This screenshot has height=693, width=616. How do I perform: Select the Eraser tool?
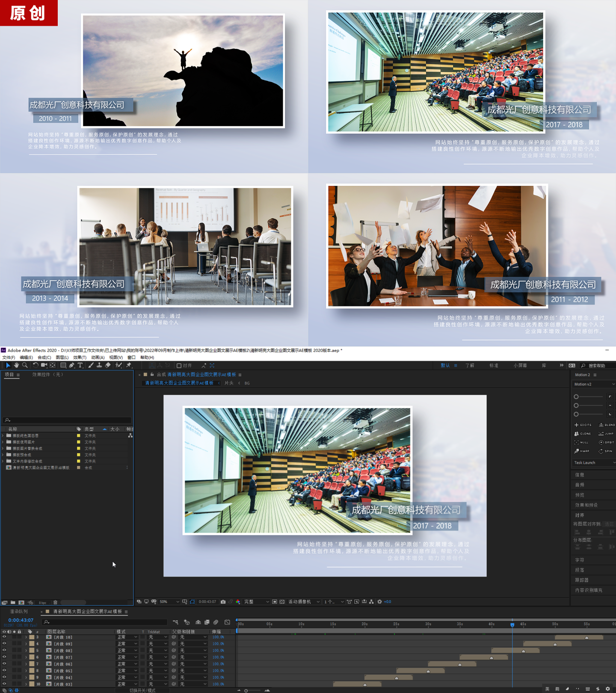point(108,365)
